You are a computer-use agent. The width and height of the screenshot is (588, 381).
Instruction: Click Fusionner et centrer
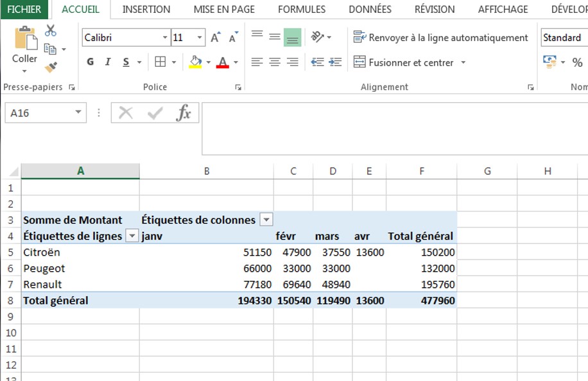pyautogui.click(x=404, y=62)
